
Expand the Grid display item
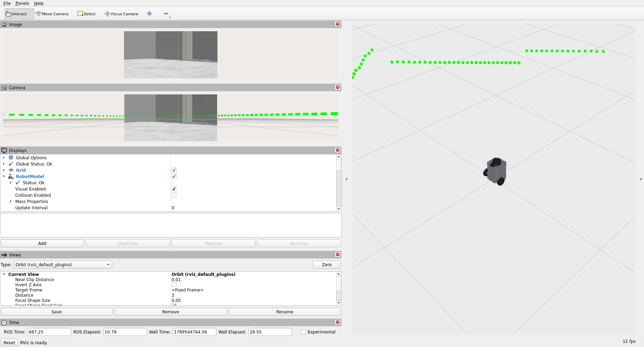tap(4, 170)
